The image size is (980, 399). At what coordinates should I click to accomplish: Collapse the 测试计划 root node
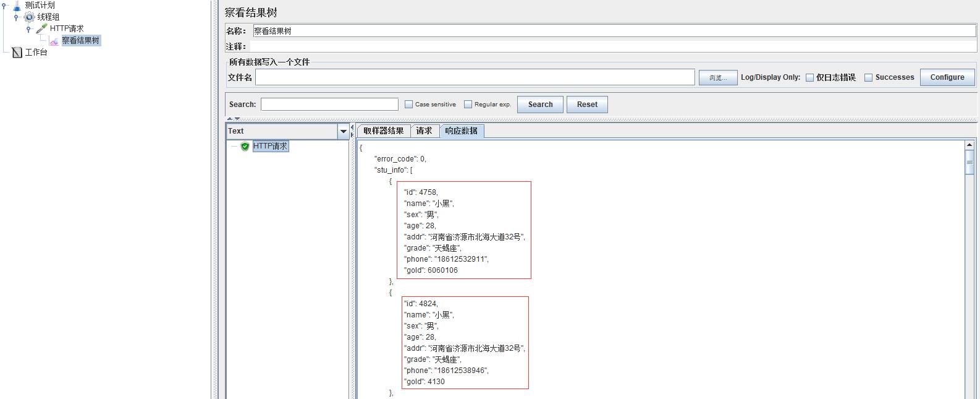click(x=4, y=5)
